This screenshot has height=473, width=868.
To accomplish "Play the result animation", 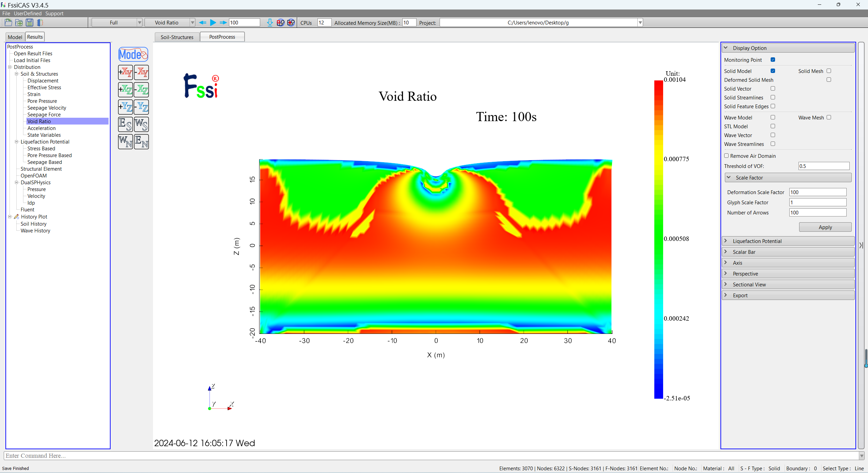I will click(x=213, y=23).
